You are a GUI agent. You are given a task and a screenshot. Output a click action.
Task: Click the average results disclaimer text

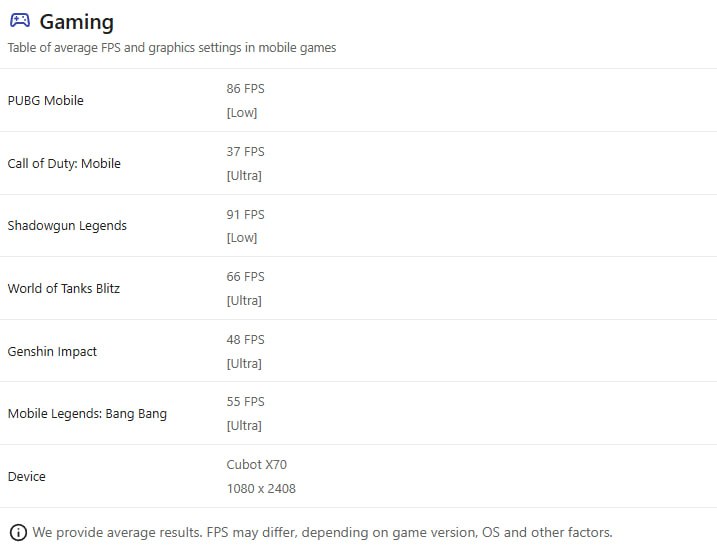point(322,532)
